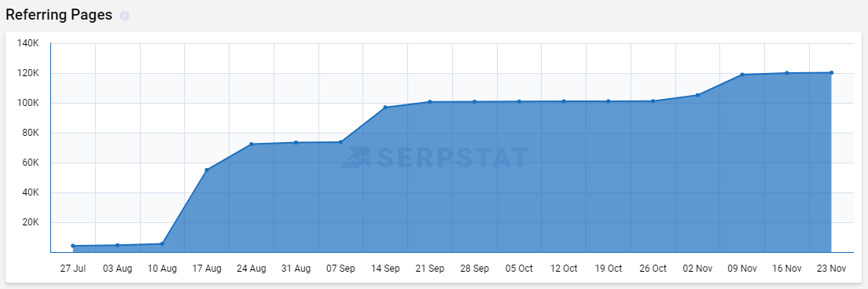Click the 03 Aug x-axis label
This screenshot has width=868, height=289.
click(x=117, y=269)
